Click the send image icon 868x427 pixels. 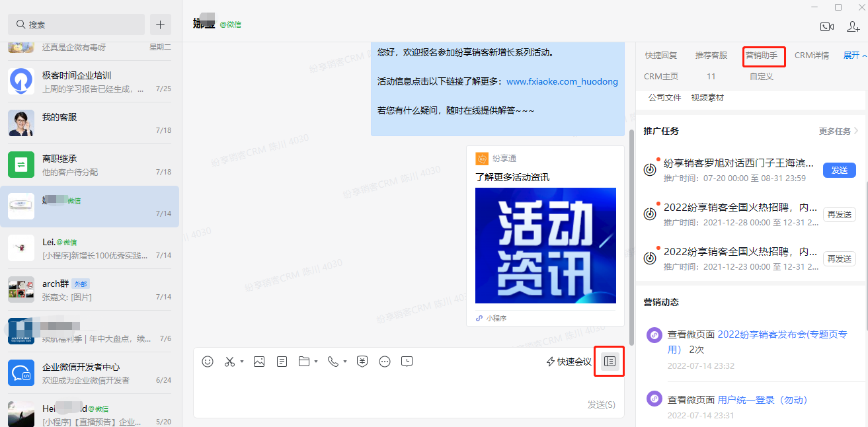click(259, 362)
